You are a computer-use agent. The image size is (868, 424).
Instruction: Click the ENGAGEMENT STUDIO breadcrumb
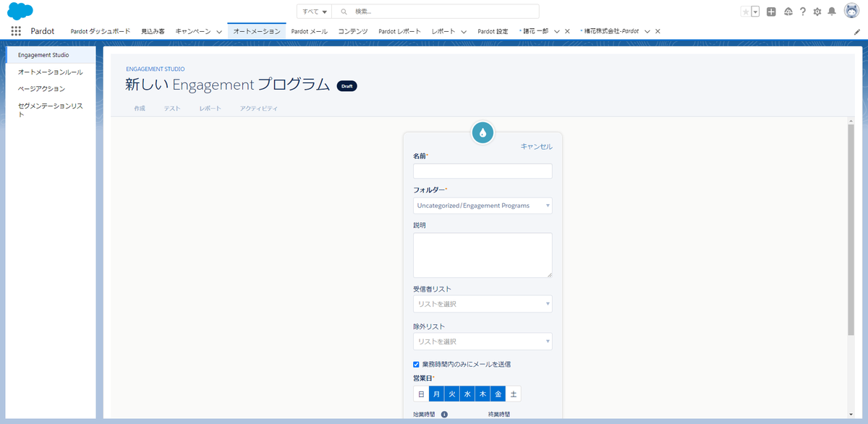[x=156, y=69]
